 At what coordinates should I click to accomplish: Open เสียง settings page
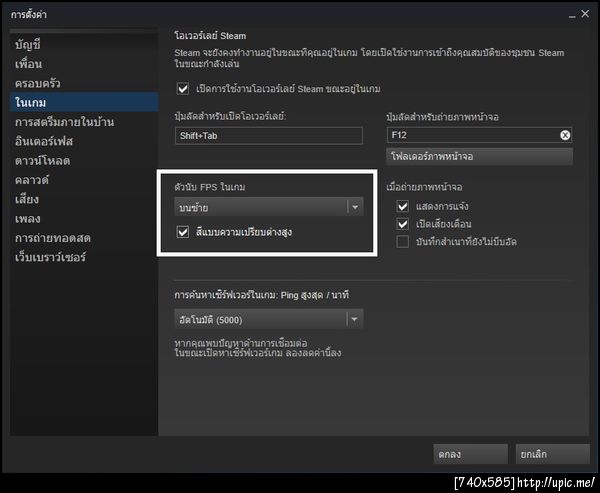pos(84,199)
